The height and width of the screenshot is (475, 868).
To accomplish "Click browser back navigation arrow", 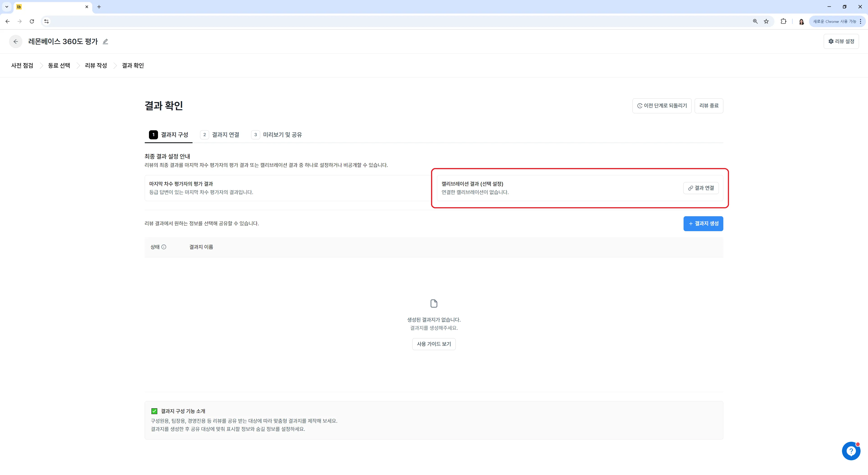I will pos(7,21).
